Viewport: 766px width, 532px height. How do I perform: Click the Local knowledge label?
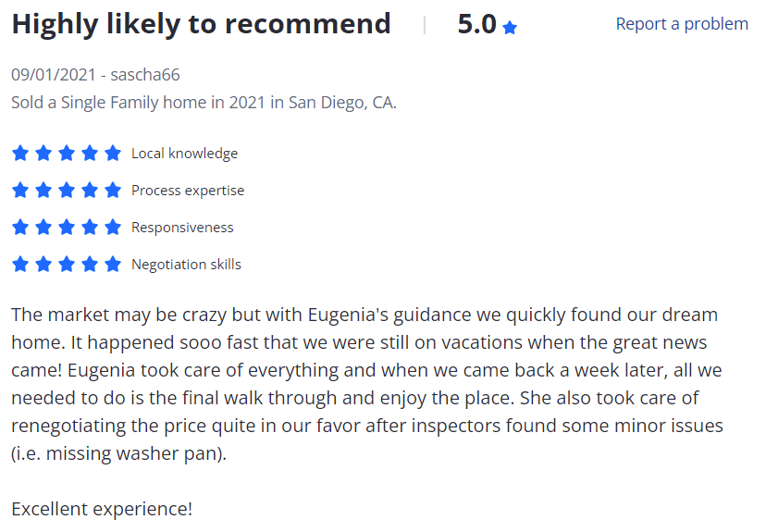[x=185, y=154]
